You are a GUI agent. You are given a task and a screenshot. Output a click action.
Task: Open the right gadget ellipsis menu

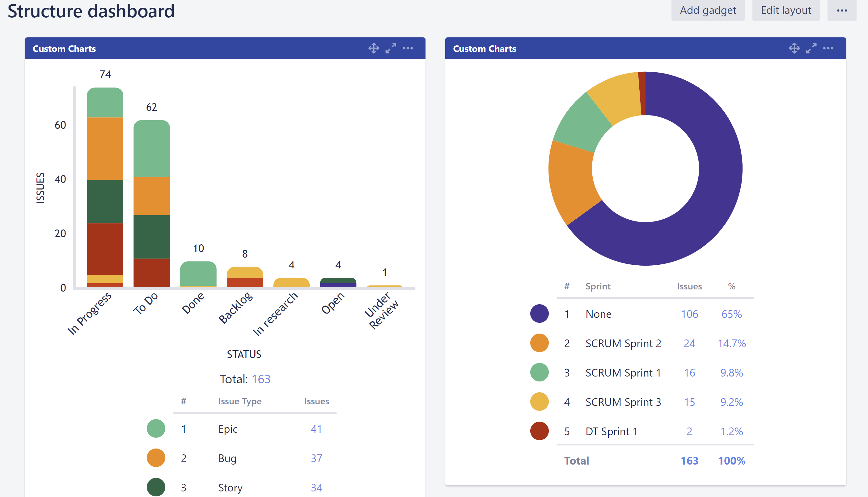click(x=828, y=48)
